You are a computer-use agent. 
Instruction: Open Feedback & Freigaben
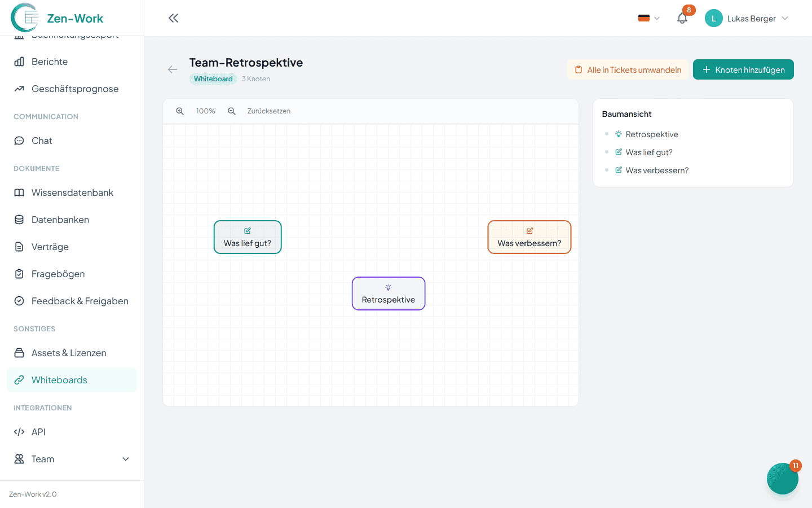tap(72, 301)
